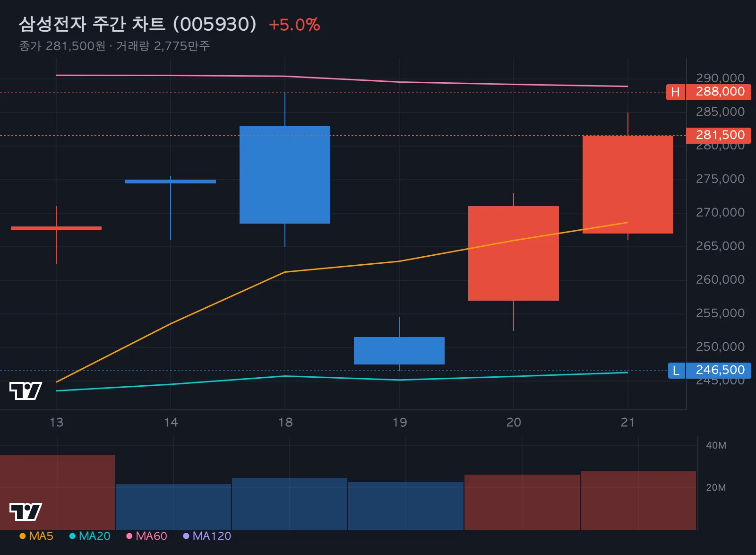Toggle the MA5 legend label
756x555 pixels.
coord(41,536)
